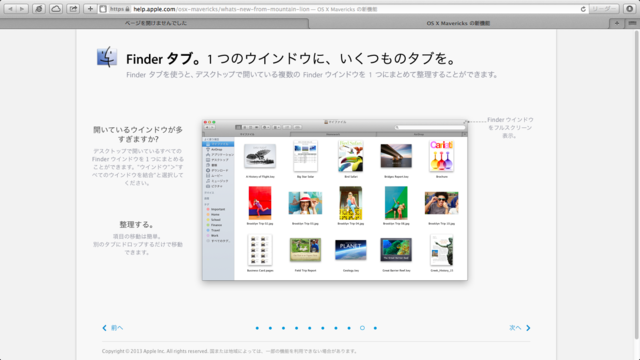
Task: Select the fourth pagination dot
Action: [296, 328]
